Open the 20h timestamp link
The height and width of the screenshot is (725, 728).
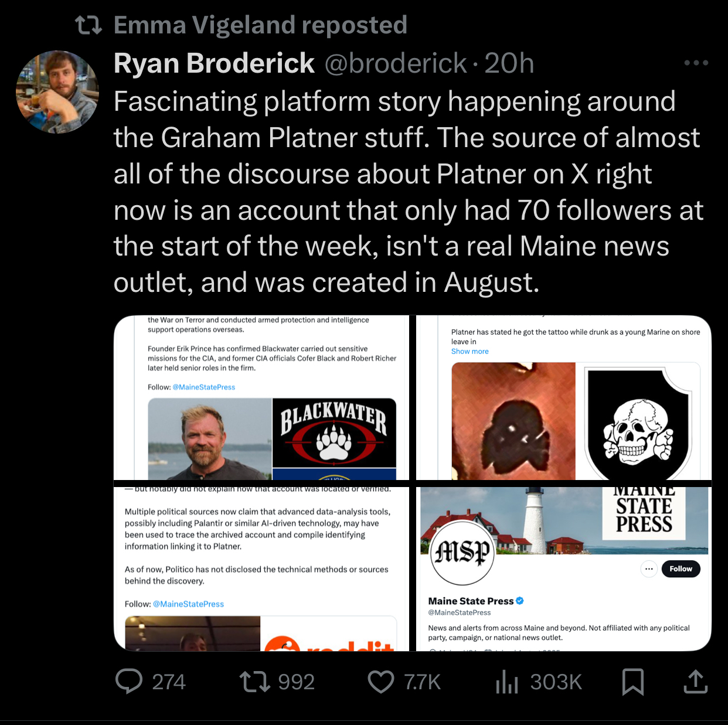tap(509, 63)
